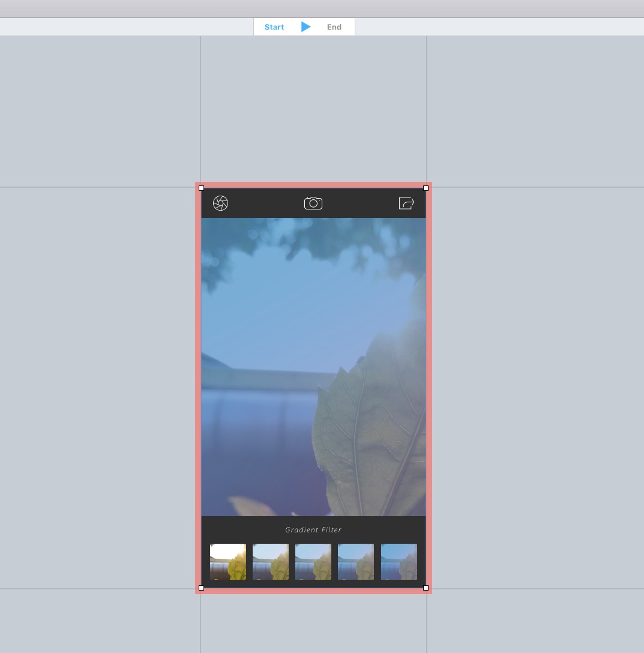
Task: Switch to the Start state tab
Action: tap(274, 27)
